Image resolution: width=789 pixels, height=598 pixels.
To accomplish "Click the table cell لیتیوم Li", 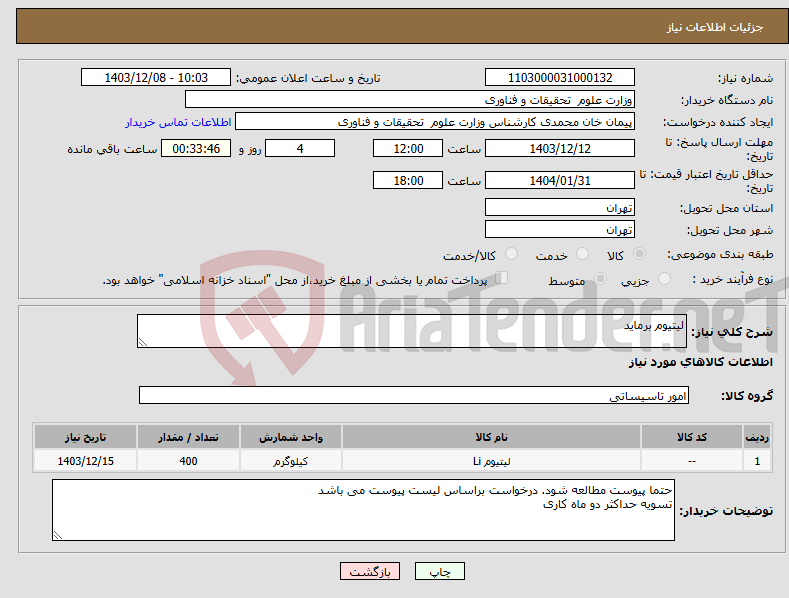I will tap(491, 461).
